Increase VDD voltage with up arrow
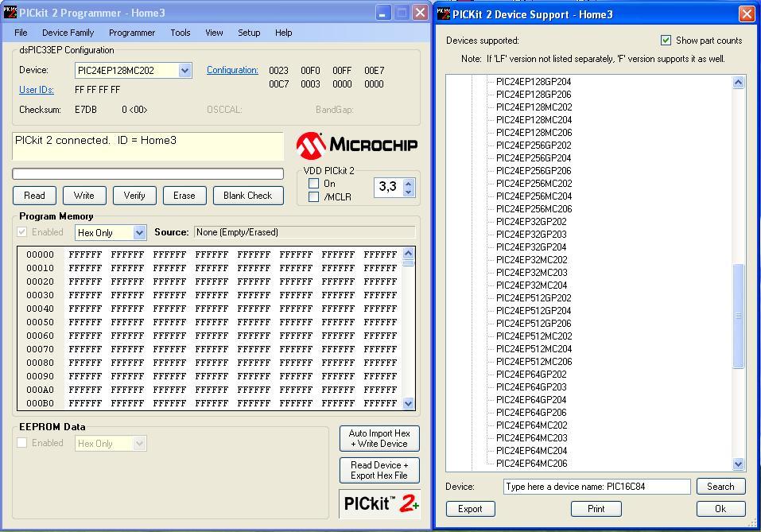The height and width of the screenshot is (532, 761). [409, 184]
